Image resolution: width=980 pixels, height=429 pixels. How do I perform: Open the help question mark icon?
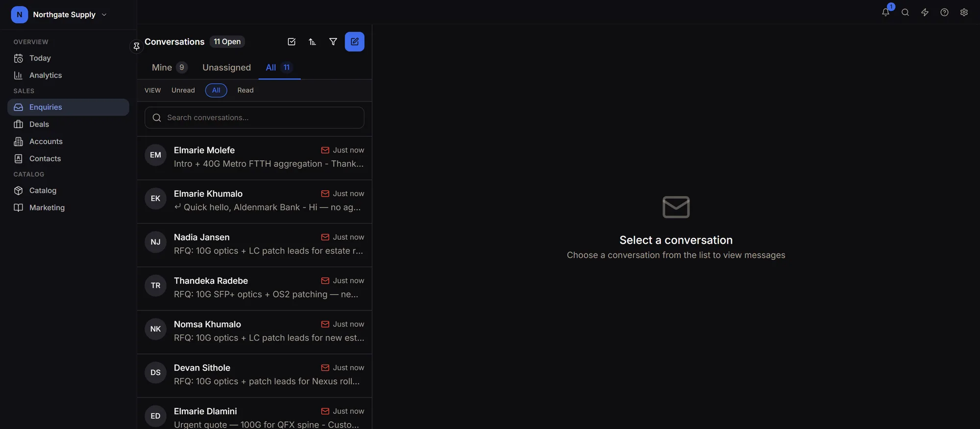pos(944,12)
